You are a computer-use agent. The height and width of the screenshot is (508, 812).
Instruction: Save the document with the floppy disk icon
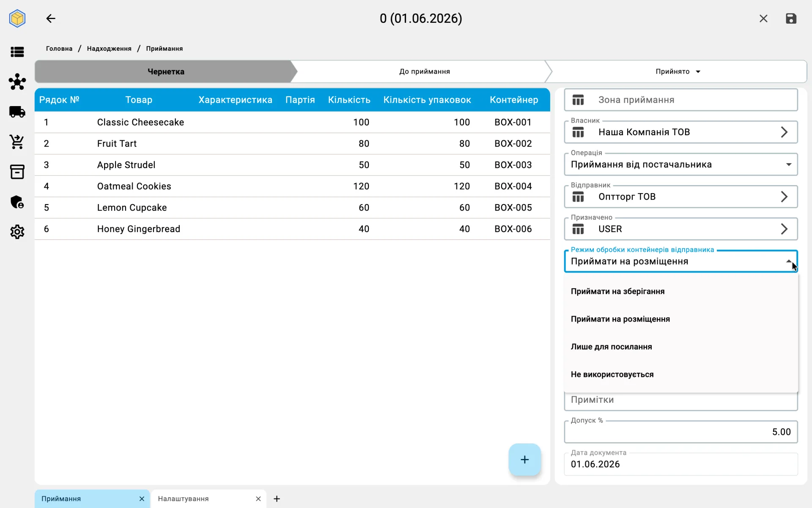[791, 19]
